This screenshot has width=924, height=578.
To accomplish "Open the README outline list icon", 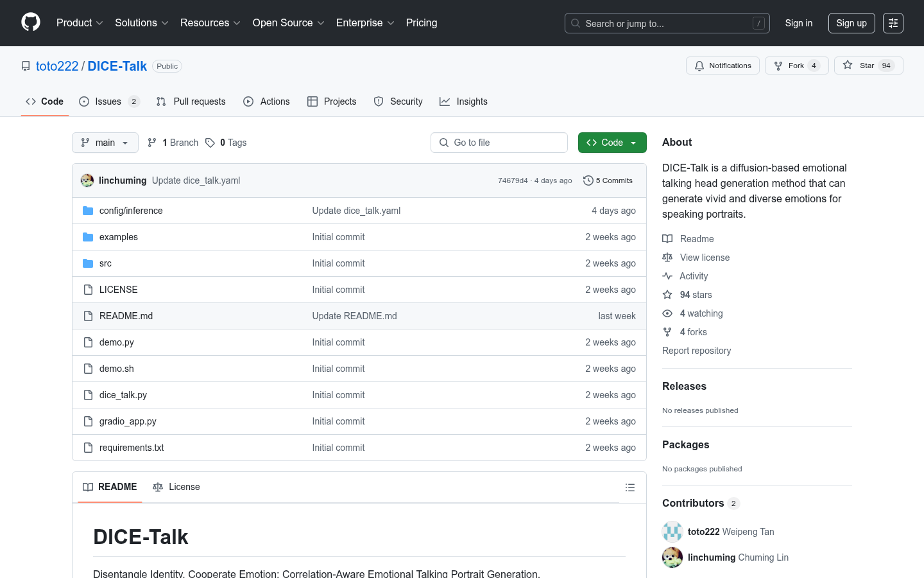I will point(630,487).
